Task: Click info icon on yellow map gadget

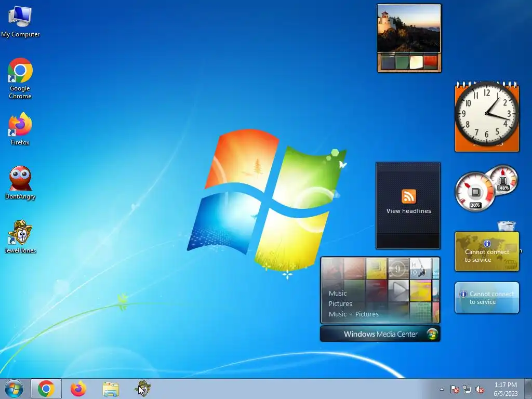Action: point(487,244)
